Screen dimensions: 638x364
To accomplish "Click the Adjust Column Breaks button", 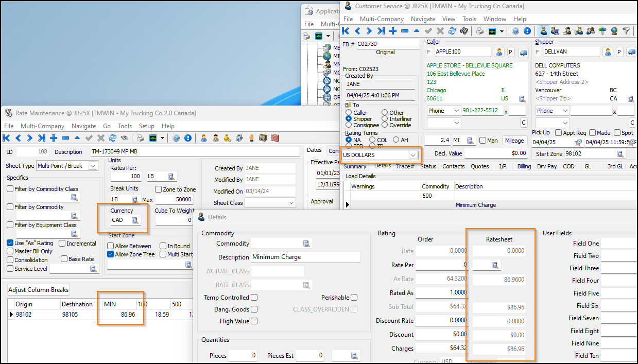I will click(39, 290).
